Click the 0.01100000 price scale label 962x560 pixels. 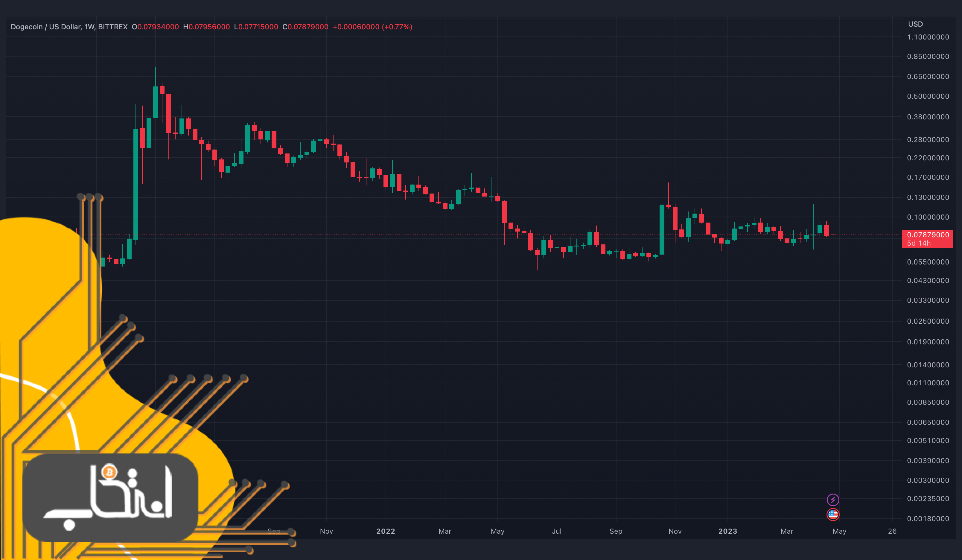[928, 383]
